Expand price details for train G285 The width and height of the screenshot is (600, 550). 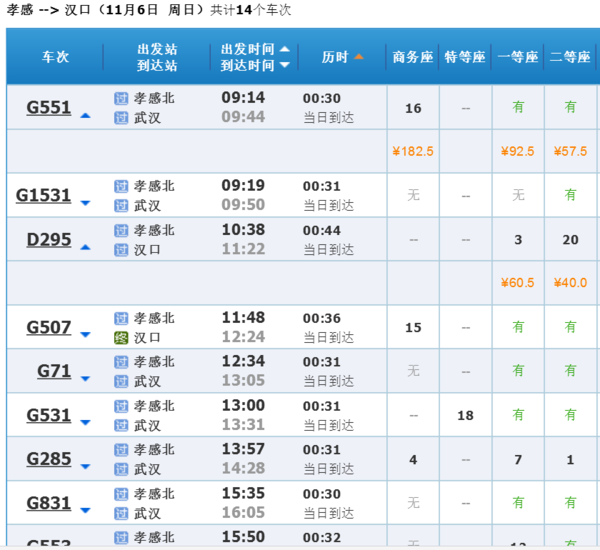pyautogui.click(x=85, y=466)
